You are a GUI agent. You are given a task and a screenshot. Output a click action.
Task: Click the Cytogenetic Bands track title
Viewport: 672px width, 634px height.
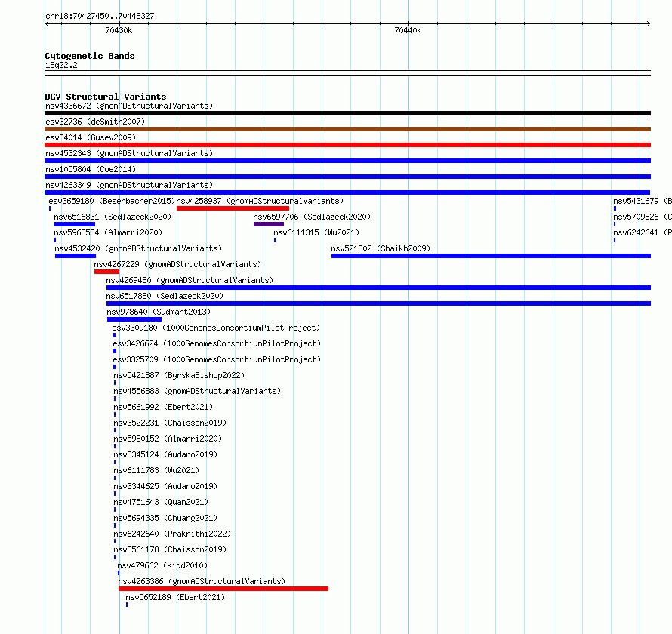pyautogui.click(x=90, y=56)
